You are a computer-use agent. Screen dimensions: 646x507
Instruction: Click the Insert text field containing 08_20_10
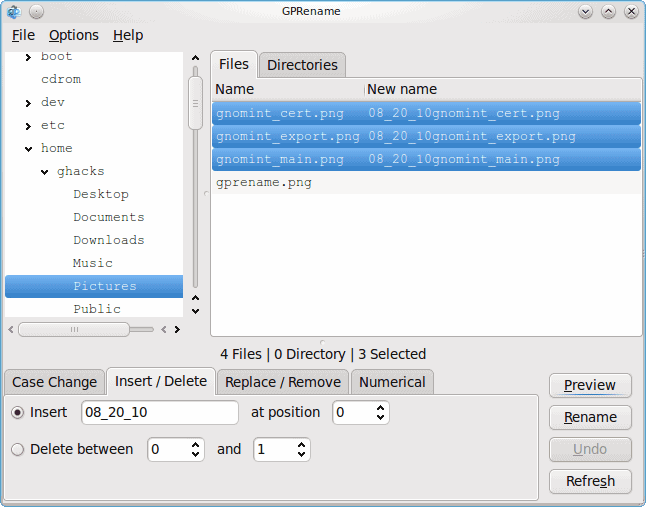coord(159,412)
